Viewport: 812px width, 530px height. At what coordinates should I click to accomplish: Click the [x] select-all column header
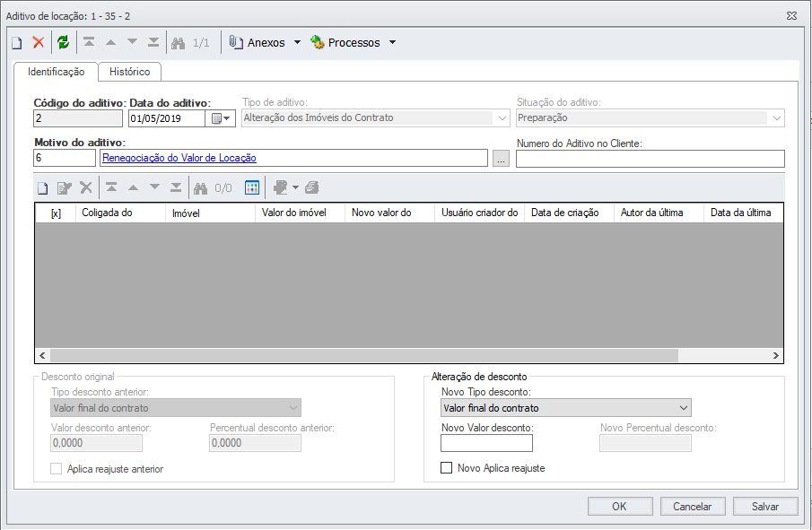click(x=56, y=213)
